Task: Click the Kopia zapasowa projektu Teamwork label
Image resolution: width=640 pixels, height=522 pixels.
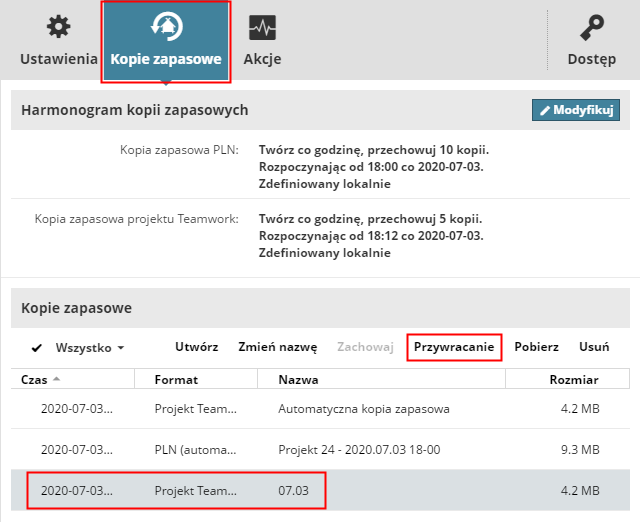Action: pyautogui.click(x=137, y=219)
